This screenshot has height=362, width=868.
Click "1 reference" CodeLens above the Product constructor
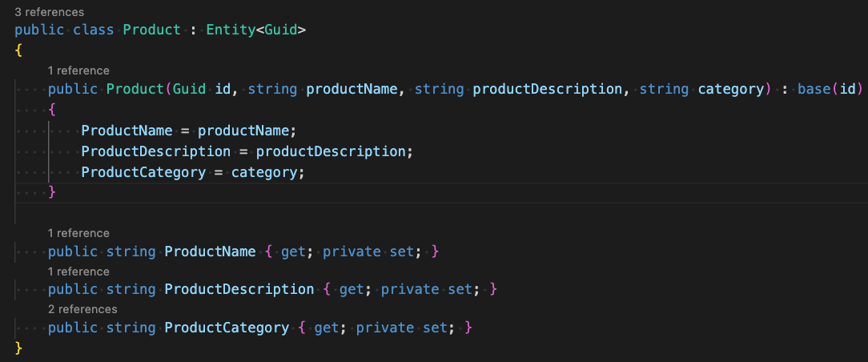pyautogui.click(x=78, y=70)
